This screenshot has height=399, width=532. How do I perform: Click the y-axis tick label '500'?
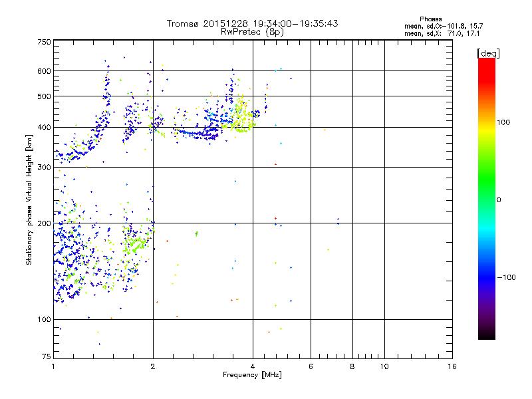pyautogui.click(x=44, y=96)
